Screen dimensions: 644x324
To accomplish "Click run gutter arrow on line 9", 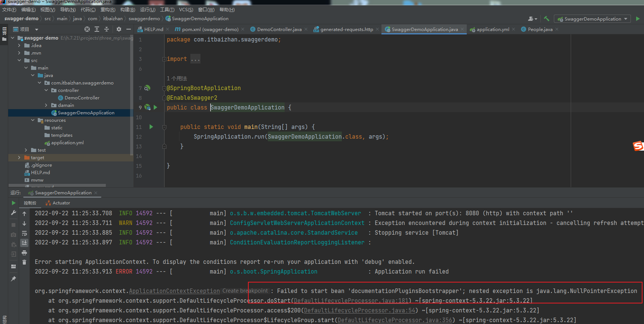I will 155,108.
